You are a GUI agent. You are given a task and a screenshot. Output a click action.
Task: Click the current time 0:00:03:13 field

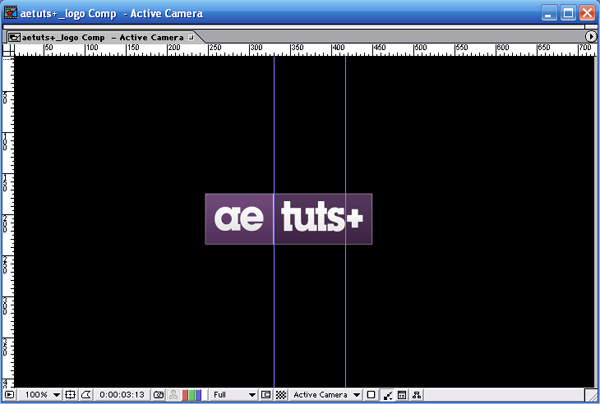coord(122,395)
